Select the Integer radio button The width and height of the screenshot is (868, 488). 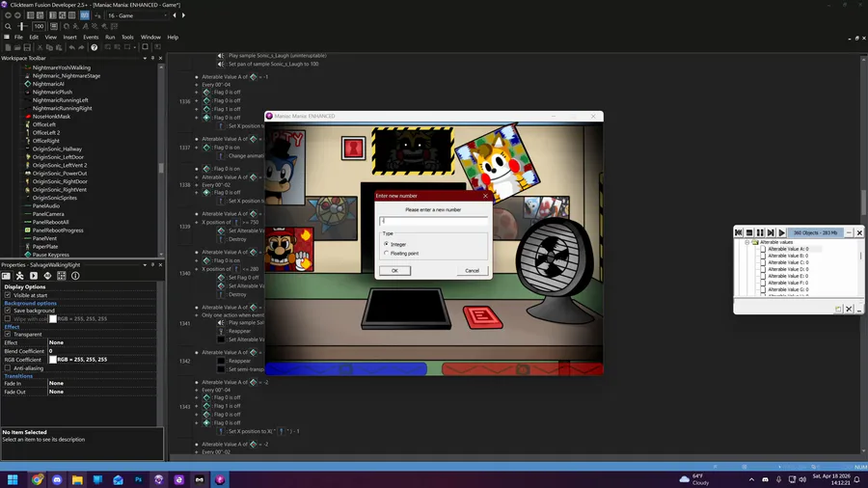tap(387, 244)
